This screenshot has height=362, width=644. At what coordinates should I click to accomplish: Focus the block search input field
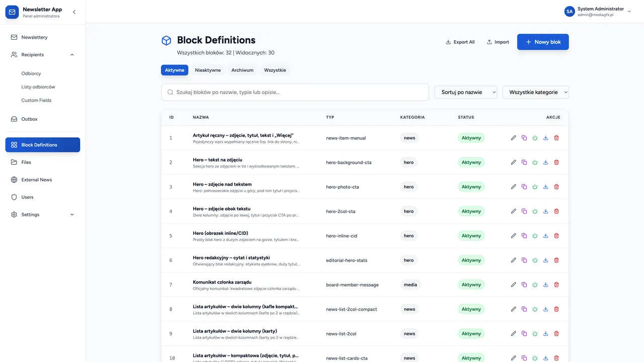pyautogui.click(x=295, y=92)
